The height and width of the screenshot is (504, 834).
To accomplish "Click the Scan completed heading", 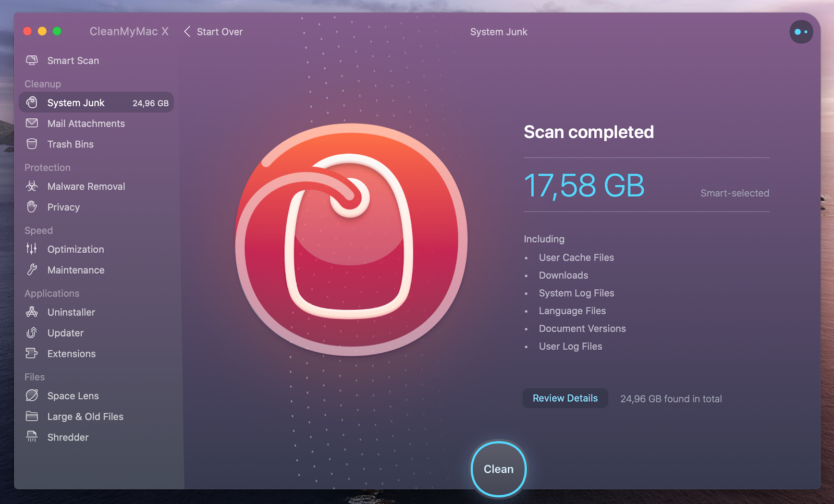I will click(588, 132).
